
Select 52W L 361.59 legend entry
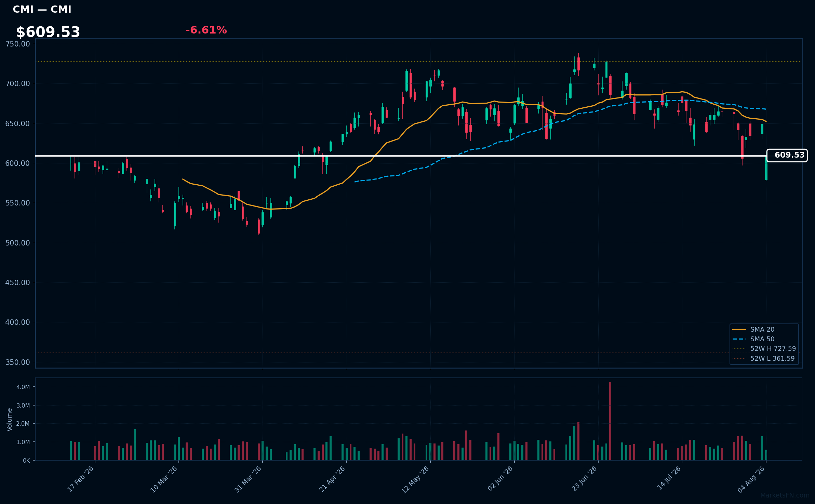772,358
